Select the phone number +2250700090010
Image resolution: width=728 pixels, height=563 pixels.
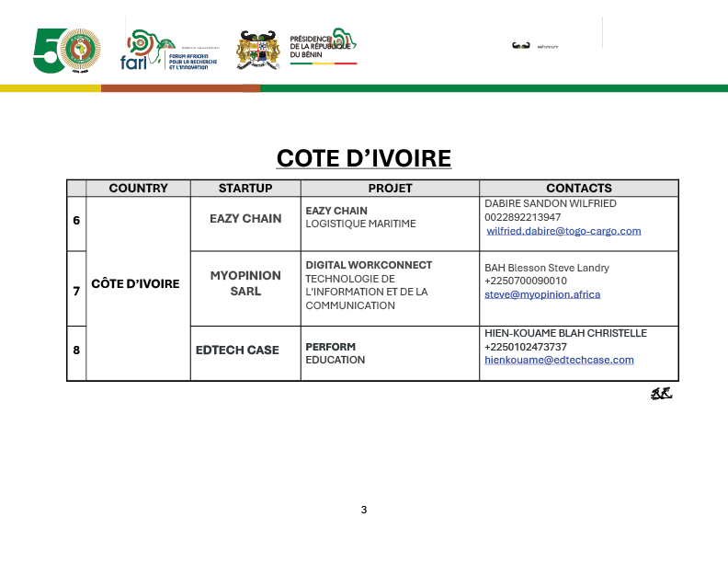(x=526, y=281)
